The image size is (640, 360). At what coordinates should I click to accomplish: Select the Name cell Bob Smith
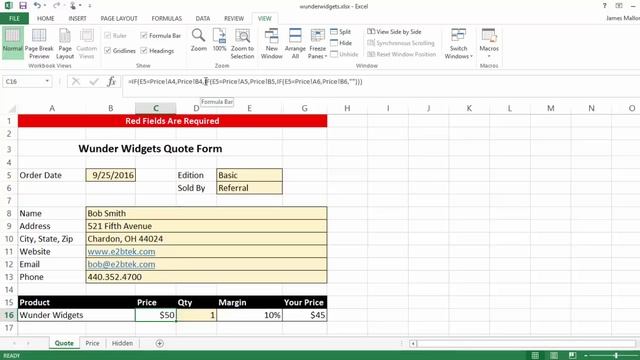[207, 213]
